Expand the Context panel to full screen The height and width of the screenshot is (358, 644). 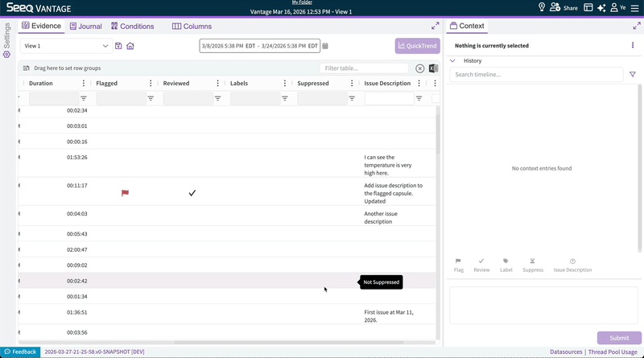[637, 26]
